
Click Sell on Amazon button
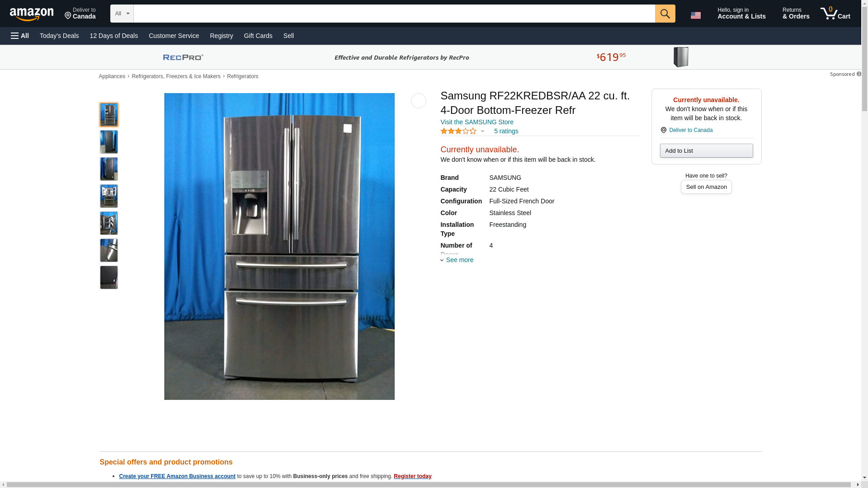pos(706,187)
